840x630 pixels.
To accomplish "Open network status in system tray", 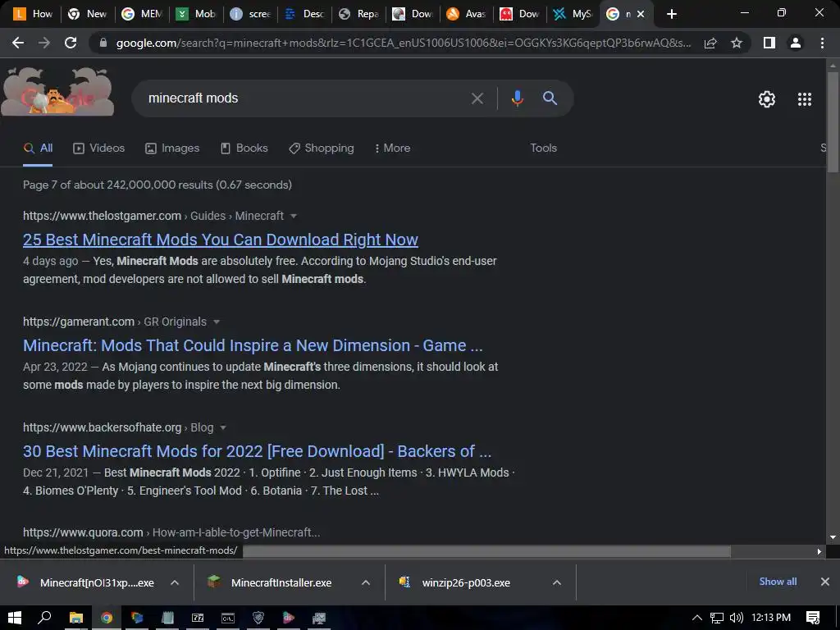I will point(717,618).
